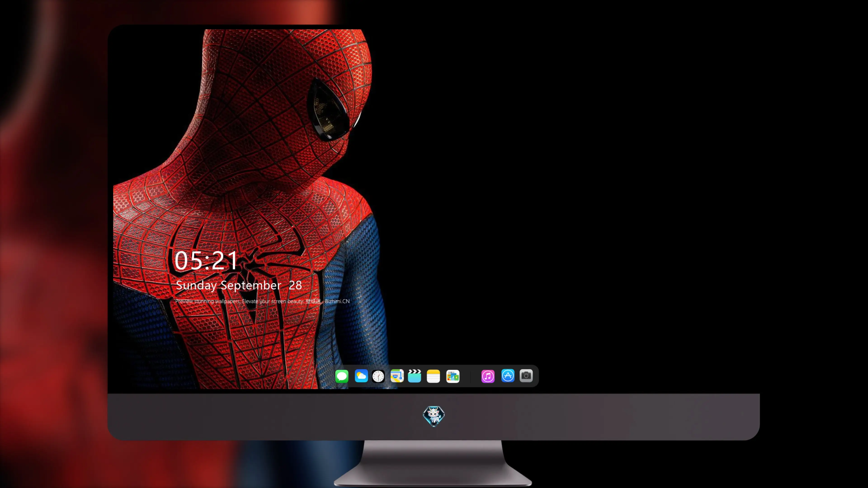
Task: Click the Bizhimi.CN wallpaper preview caption
Action: click(x=262, y=301)
